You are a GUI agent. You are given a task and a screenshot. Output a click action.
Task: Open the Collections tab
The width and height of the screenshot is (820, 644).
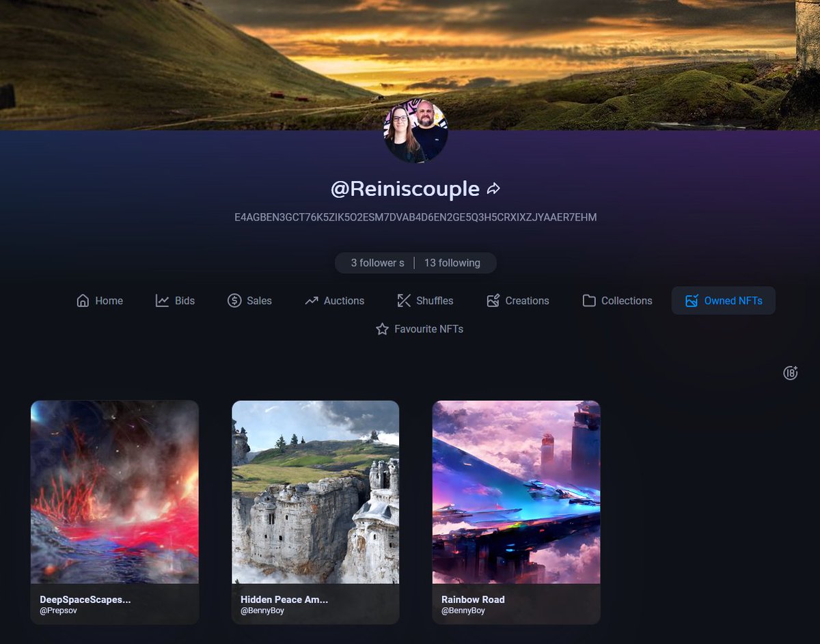coord(617,300)
